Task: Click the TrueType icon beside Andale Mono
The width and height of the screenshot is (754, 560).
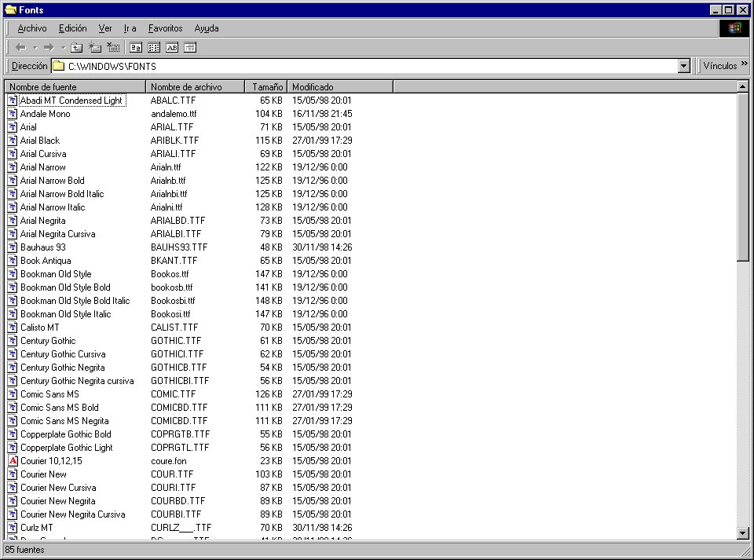Action: [x=13, y=114]
